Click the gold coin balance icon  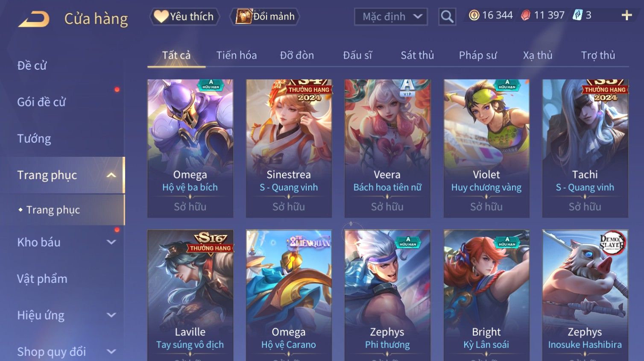coord(474,15)
